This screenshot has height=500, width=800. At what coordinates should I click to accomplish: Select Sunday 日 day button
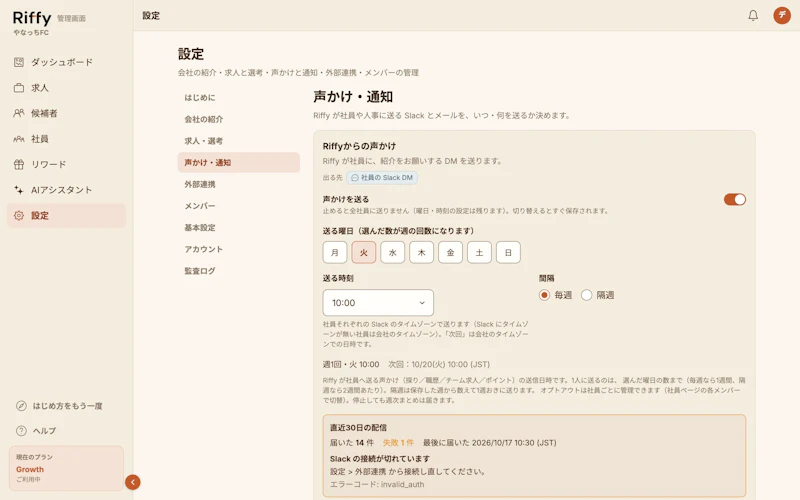pyautogui.click(x=508, y=253)
